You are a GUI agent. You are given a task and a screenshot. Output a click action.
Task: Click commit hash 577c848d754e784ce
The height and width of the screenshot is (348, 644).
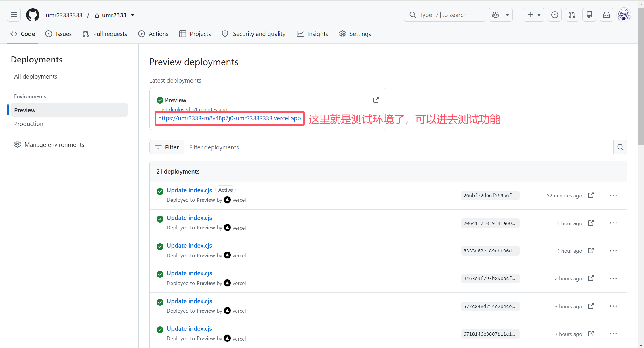coord(490,306)
